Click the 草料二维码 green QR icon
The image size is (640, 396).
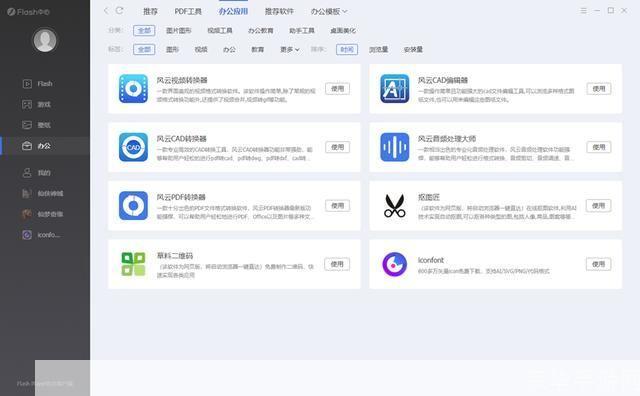[133, 264]
